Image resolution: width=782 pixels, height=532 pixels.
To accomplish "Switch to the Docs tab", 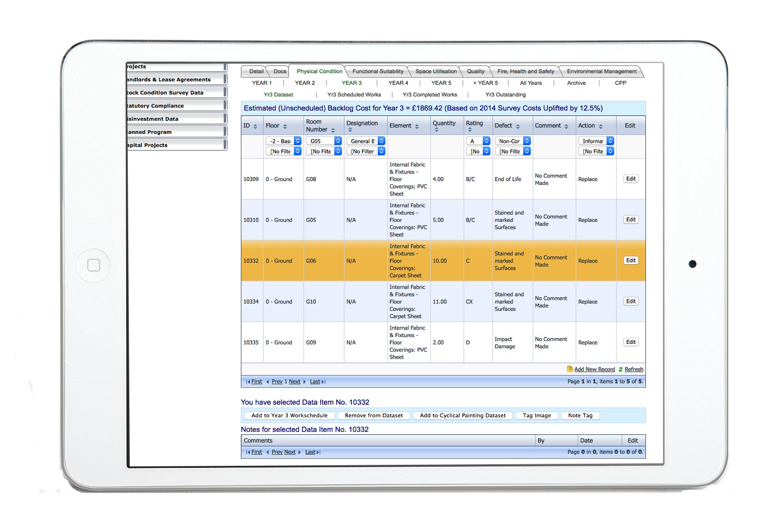I will (280, 71).
